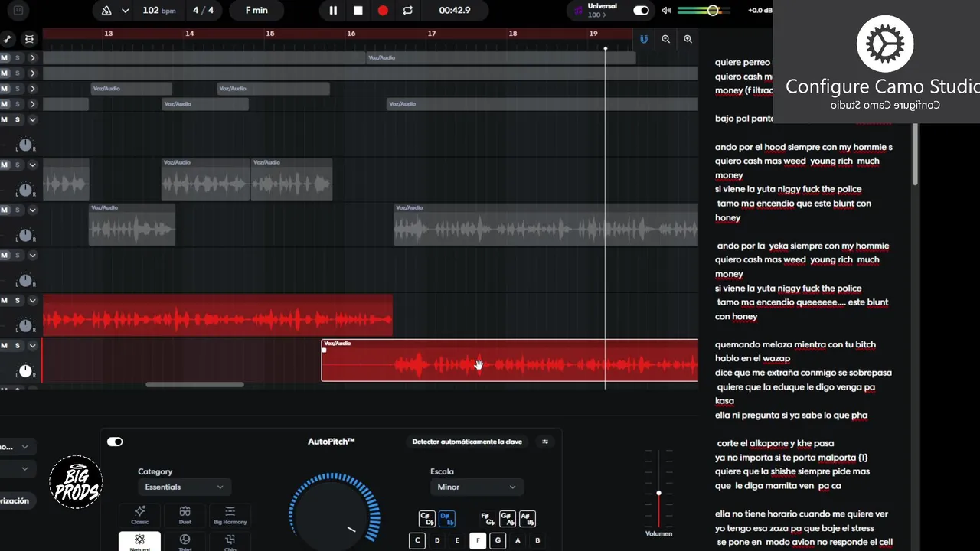Select the Natural vocal preset
The width and height of the screenshot is (980, 551).
pos(140,542)
